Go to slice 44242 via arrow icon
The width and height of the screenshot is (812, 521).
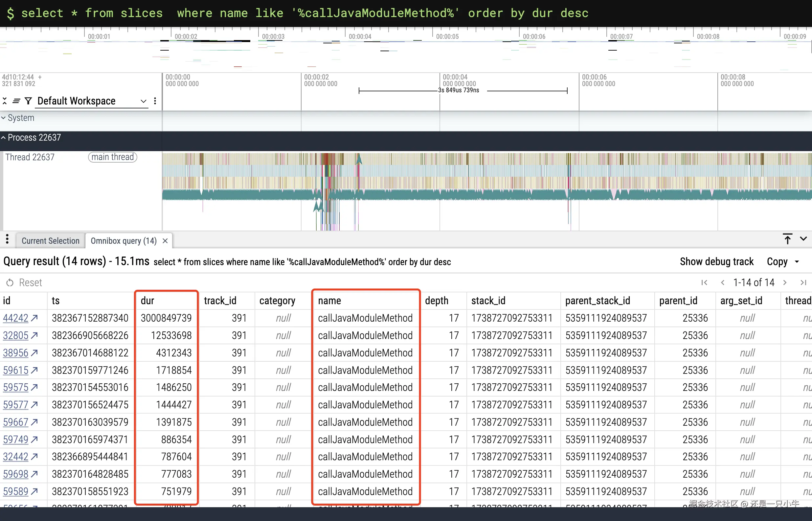coord(34,318)
